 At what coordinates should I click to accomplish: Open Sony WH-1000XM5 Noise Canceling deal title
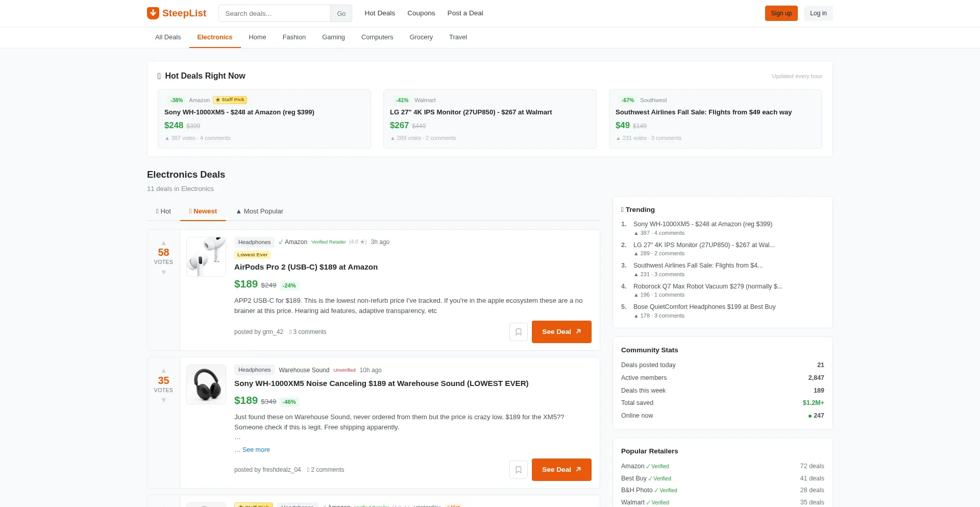(x=381, y=383)
